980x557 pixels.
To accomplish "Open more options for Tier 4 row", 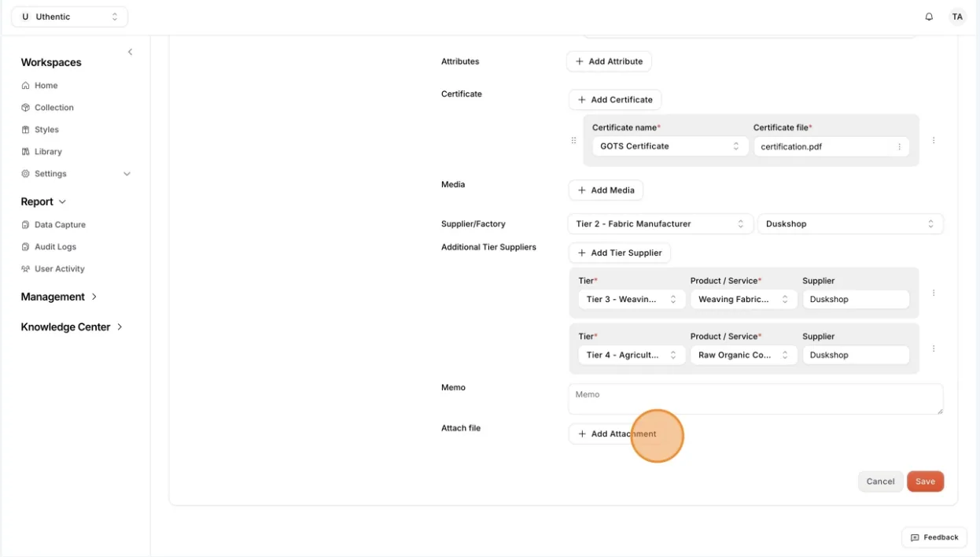I will (x=934, y=349).
